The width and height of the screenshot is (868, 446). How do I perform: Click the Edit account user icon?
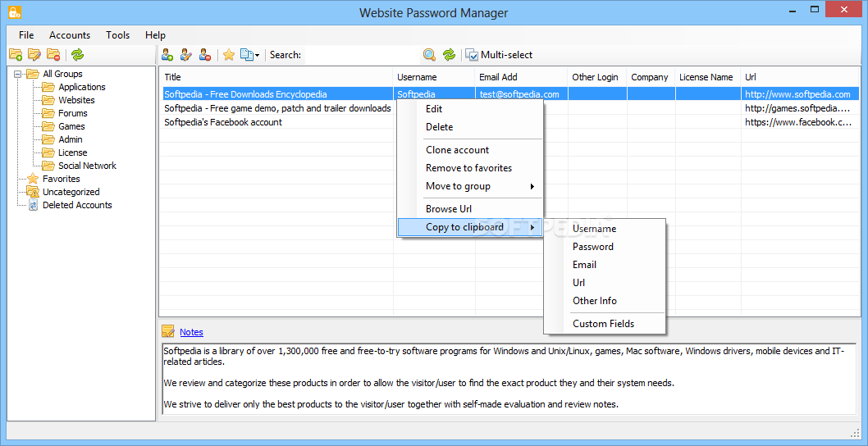pos(186,55)
